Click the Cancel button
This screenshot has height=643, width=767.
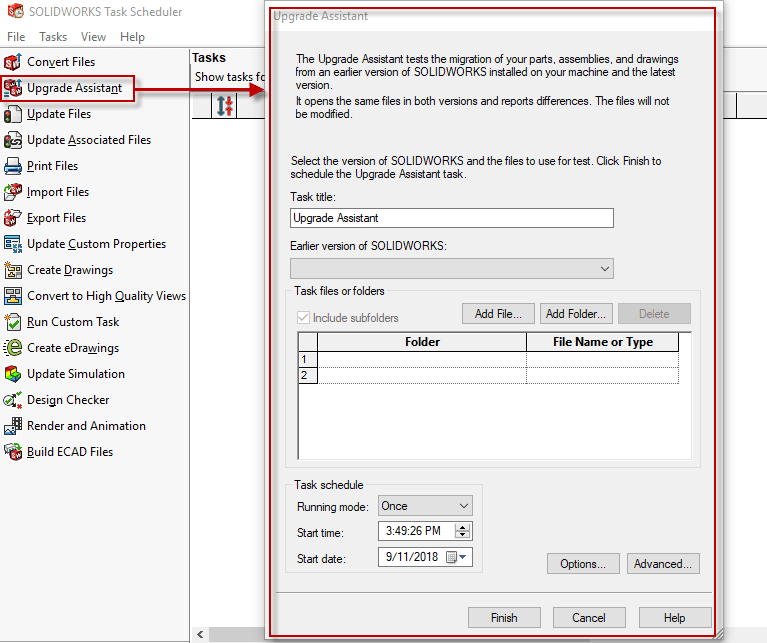coord(589,618)
